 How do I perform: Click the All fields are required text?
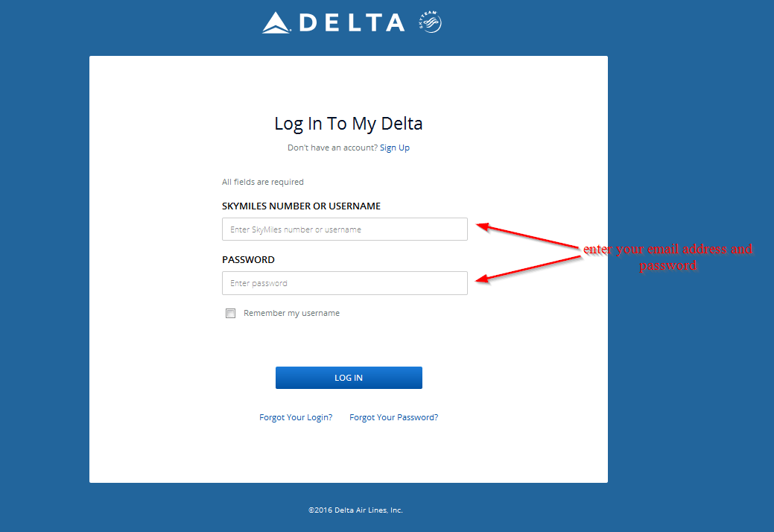262,182
